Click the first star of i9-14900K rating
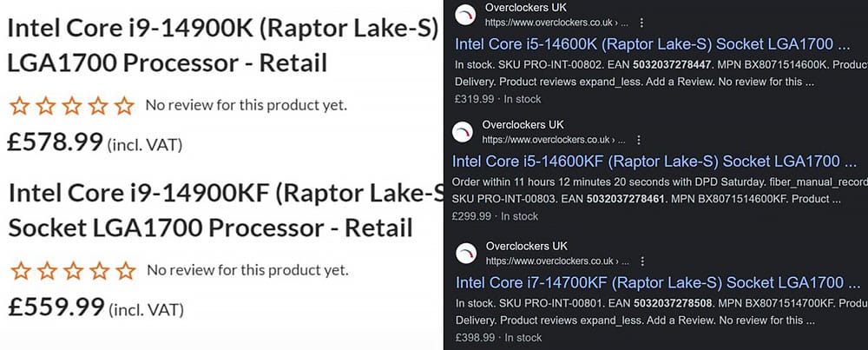The width and height of the screenshot is (868, 350). pyautogui.click(x=19, y=105)
